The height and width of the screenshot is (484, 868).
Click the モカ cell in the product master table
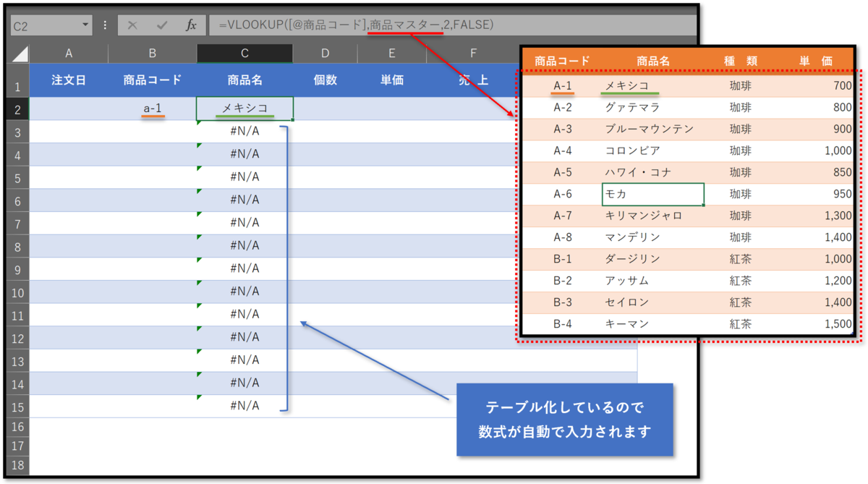tap(653, 194)
